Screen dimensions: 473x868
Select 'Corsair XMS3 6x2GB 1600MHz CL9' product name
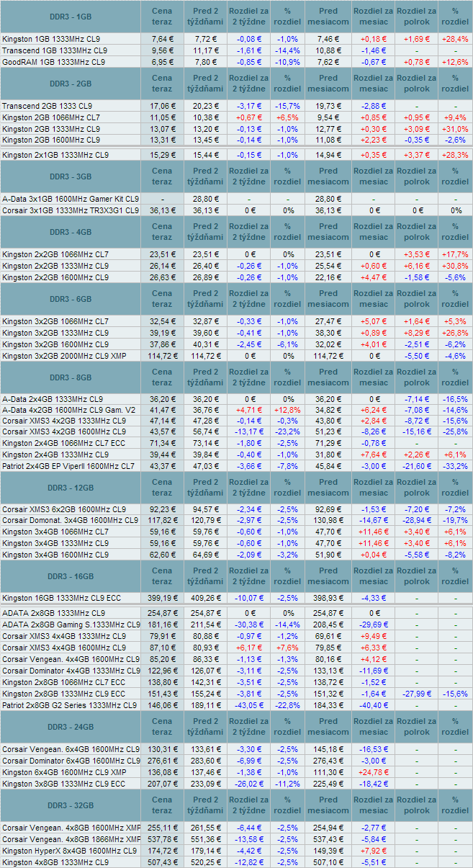pyautogui.click(x=63, y=509)
